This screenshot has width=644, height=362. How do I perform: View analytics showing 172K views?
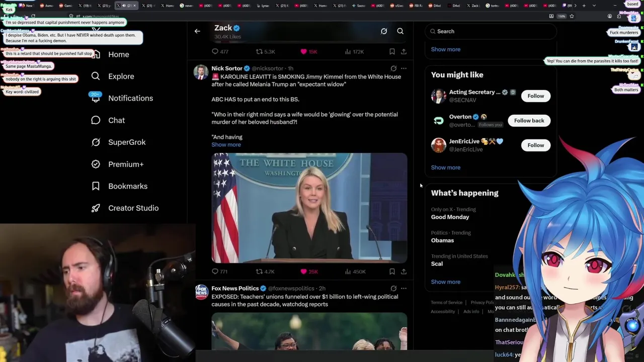point(354,51)
